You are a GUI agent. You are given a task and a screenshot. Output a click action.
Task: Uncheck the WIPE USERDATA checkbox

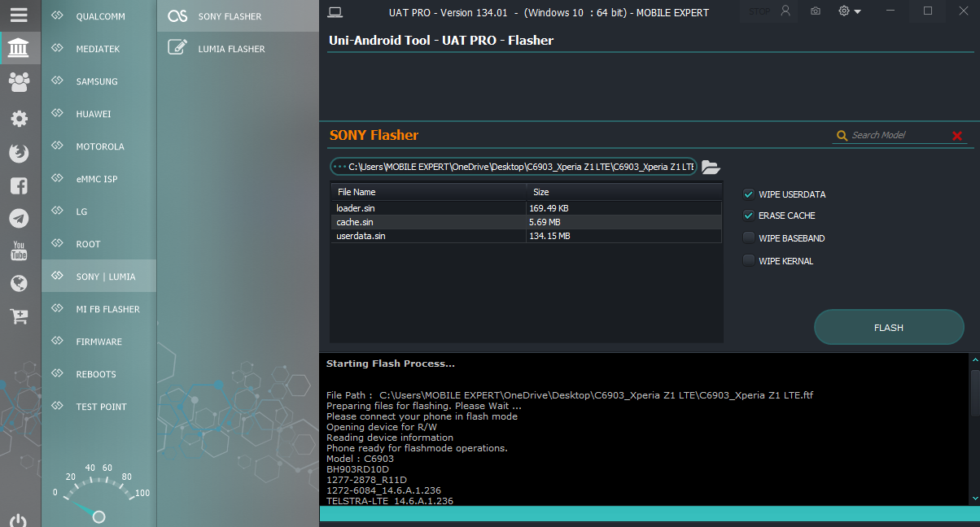748,194
